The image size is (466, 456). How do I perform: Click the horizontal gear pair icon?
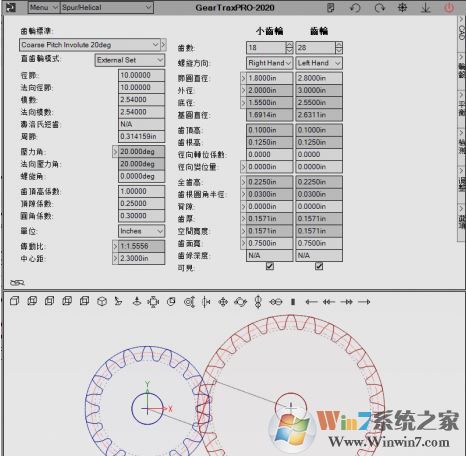(276, 302)
